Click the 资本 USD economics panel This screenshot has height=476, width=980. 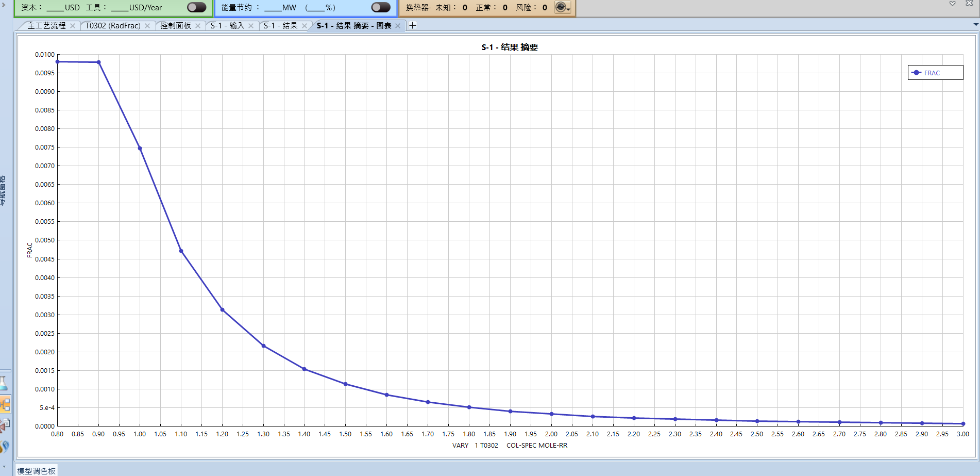coord(113,8)
